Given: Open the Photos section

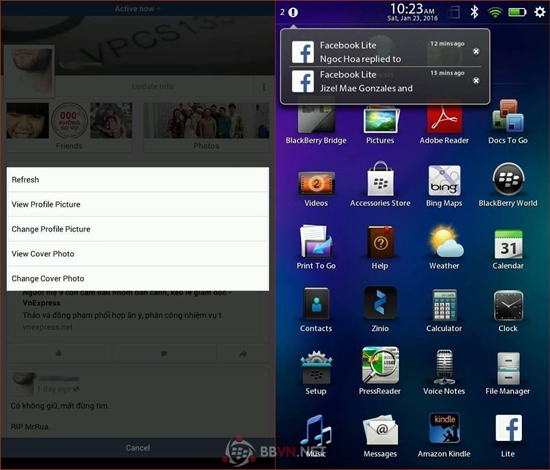Looking at the screenshot, I should (206, 128).
